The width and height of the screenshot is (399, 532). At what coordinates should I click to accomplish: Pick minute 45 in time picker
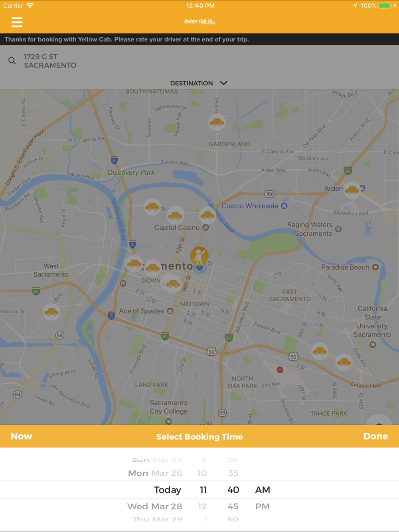pyautogui.click(x=233, y=506)
